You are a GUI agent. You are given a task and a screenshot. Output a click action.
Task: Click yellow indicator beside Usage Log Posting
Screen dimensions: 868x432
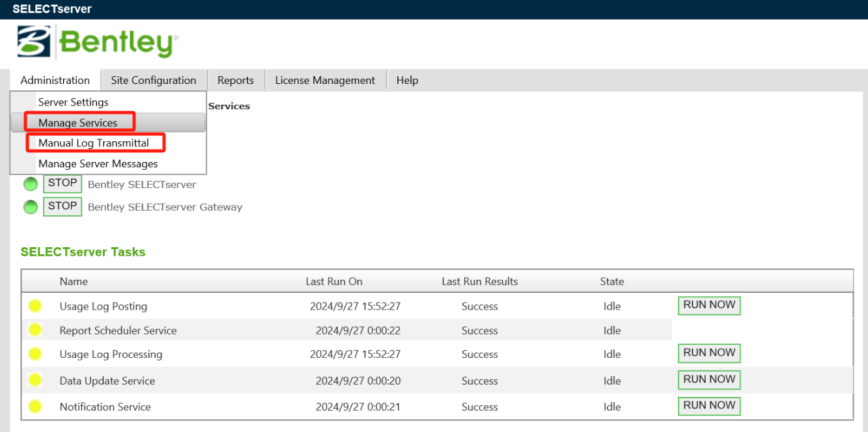pos(35,306)
